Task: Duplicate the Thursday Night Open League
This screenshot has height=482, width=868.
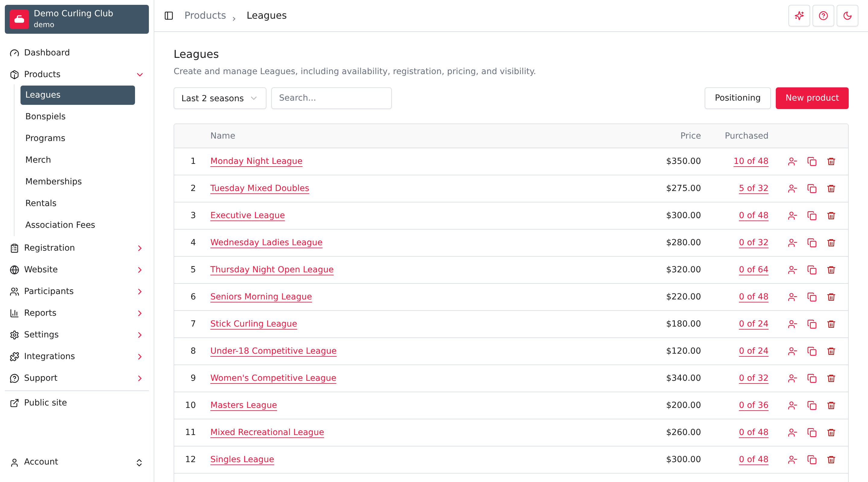Action: 812,270
